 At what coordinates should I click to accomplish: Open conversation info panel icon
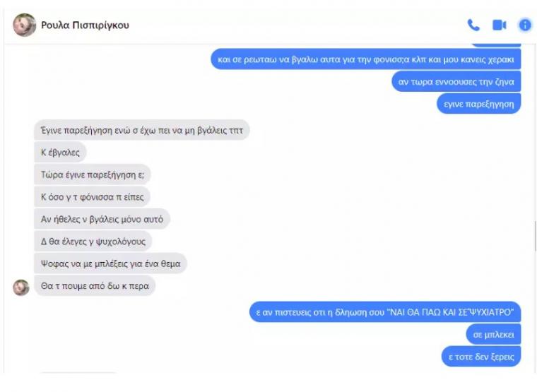[x=525, y=25]
